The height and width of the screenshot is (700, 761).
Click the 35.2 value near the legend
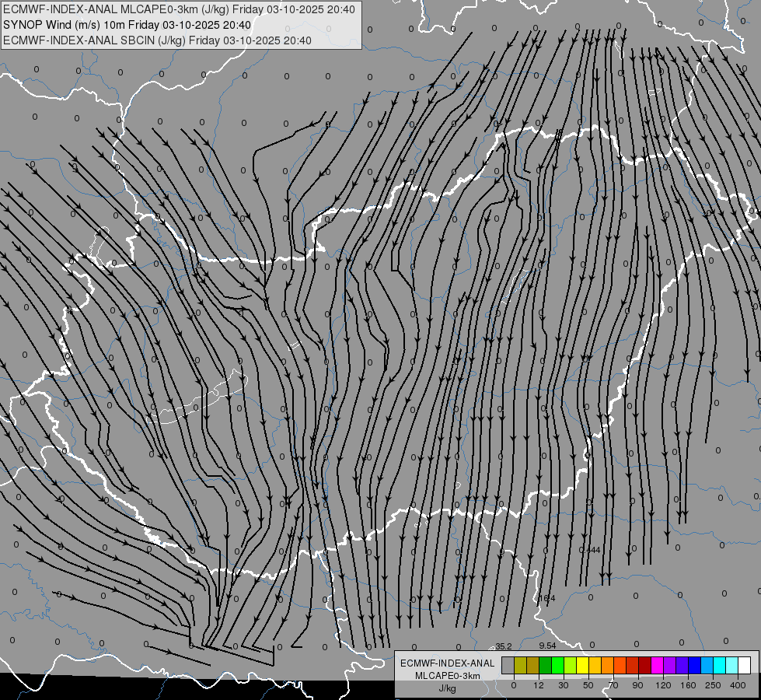[504, 646]
